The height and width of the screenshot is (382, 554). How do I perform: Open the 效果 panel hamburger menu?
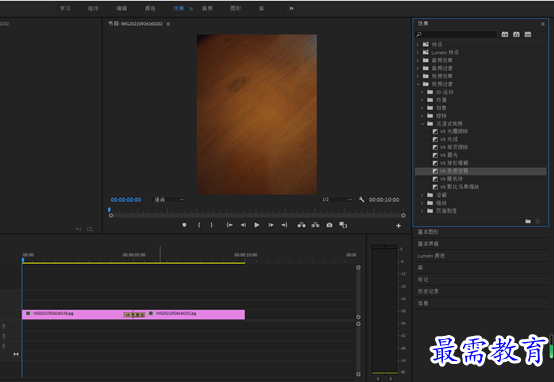(x=543, y=24)
